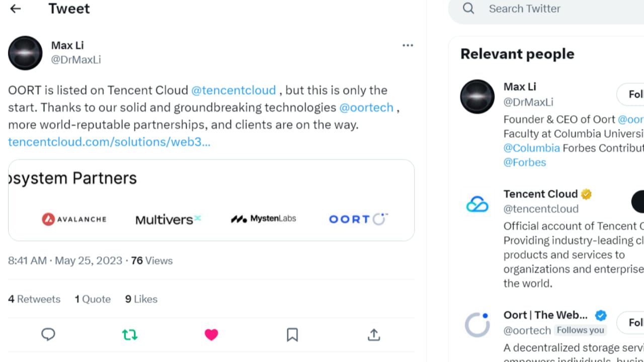Retweet this post
This screenshot has width=644, height=362.
pyautogui.click(x=130, y=334)
